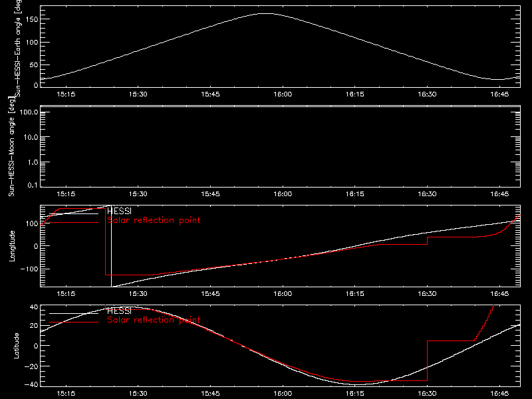This screenshot has width=532, height=399.
Task: Click 16:00 time label under Sun-HESSI-Moon plot
Action: point(283,194)
